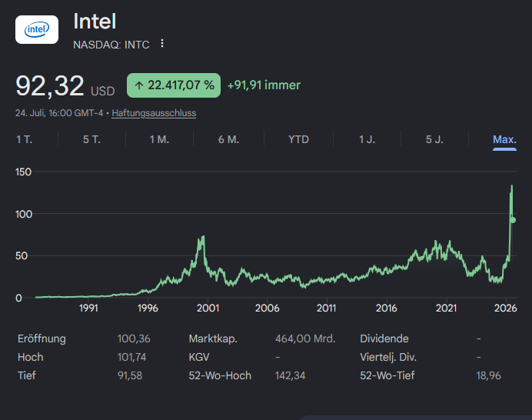Click the 464,00 Mrd. market cap value

coord(305,338)
